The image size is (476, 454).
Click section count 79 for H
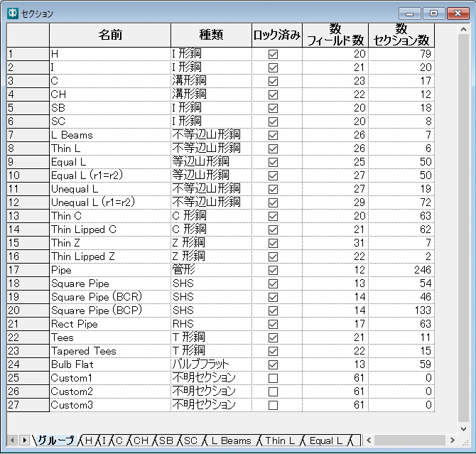401,54
